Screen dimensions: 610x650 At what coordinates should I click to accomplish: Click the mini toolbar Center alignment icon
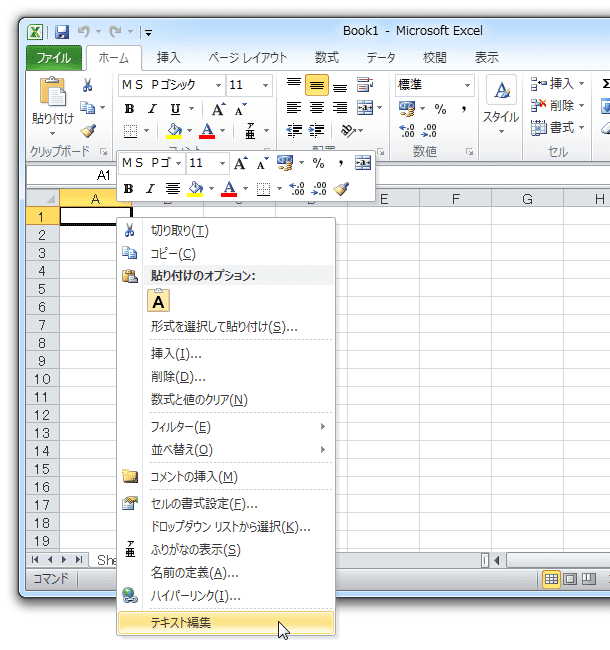(173, 189)
